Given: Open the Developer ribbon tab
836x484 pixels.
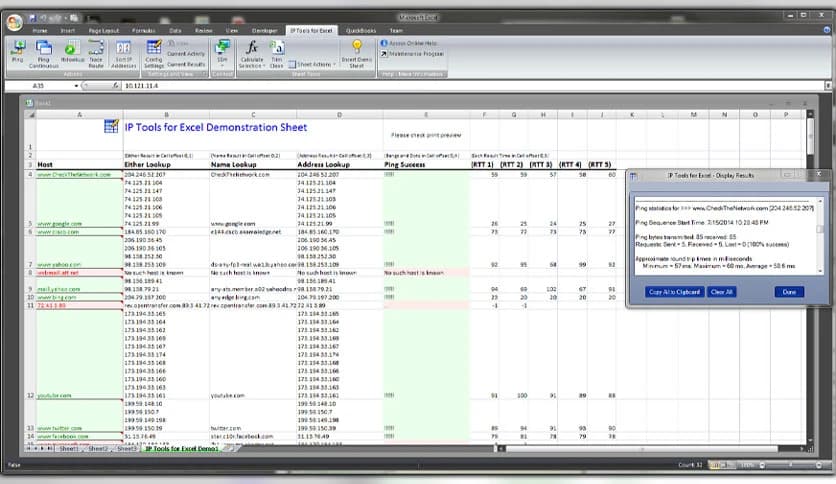Looking at the screenshot, I should [264, 31].
